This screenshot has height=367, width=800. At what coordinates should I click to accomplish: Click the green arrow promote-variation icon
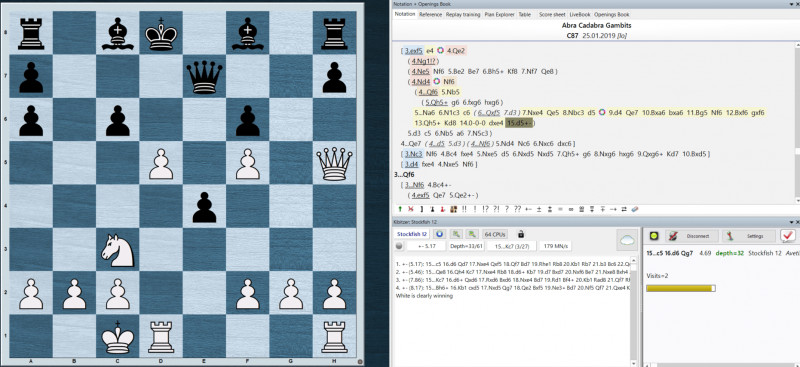pyautogui.click(x=399, y=209)
